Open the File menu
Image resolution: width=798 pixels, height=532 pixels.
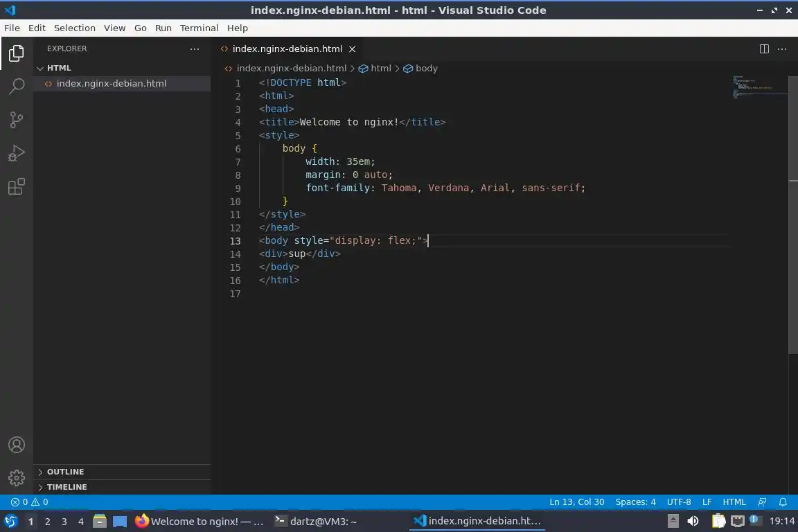pyautogui.click(x=12, y=28)
